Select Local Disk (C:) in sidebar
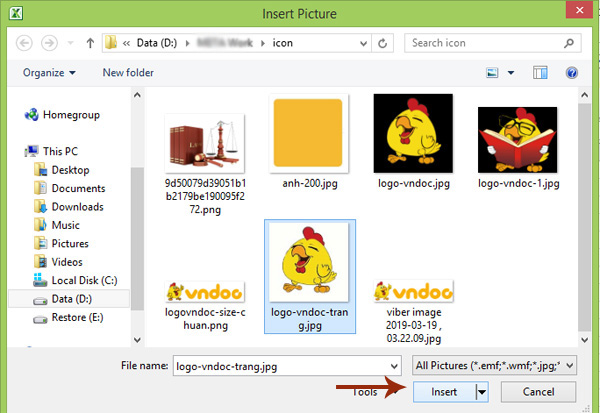 tap(75, 280)
